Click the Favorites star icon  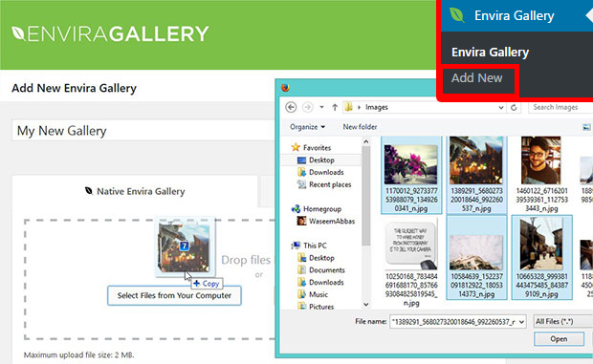[x=296, y=147]
